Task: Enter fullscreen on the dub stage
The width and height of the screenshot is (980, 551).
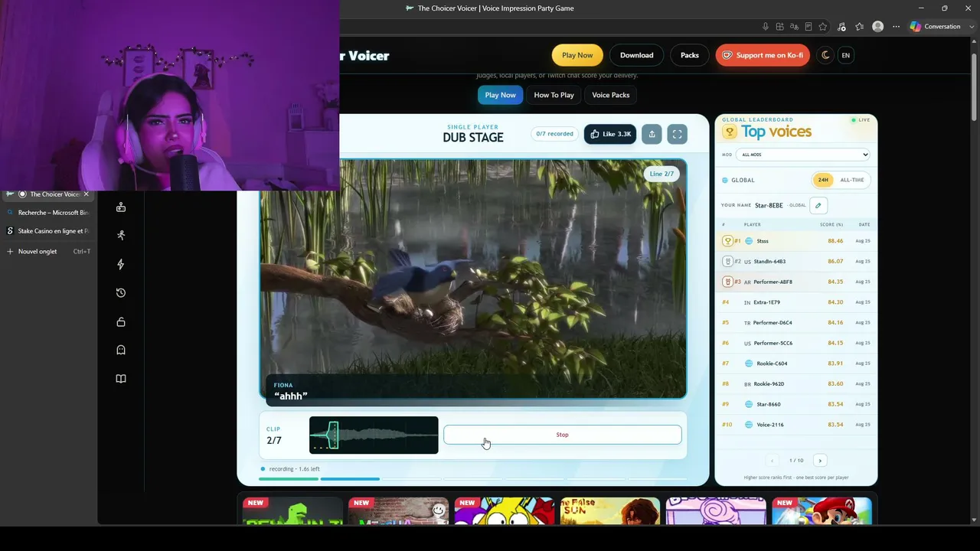Action: pos(678,134)
